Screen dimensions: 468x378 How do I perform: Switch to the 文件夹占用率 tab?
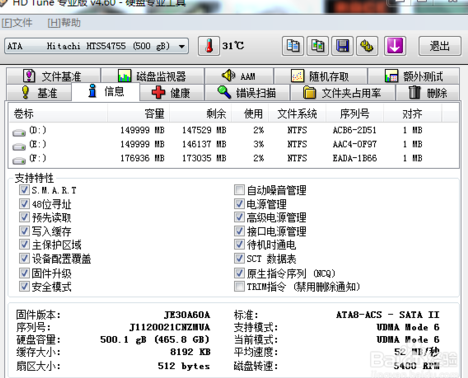coord(342,92)
